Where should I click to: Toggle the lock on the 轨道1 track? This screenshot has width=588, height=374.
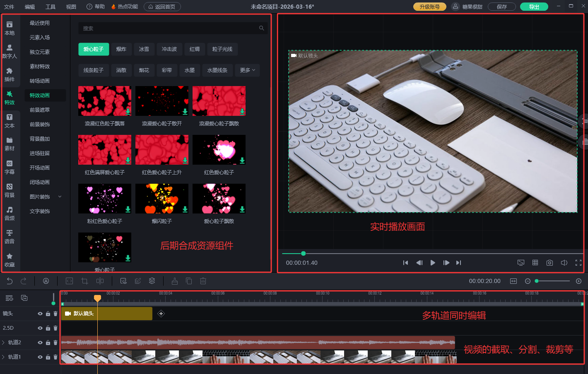[x=48, y=357]
